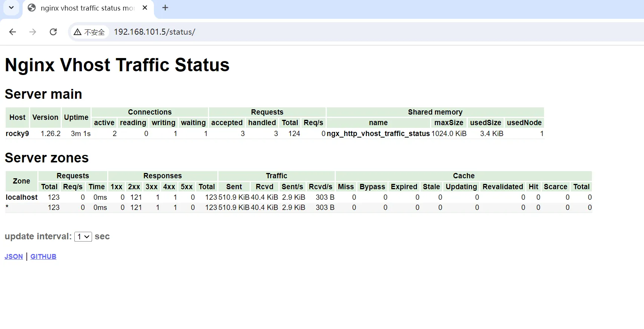Click the 'Server main' heading
Viewport: 644px width, 329px height.
coord(43,94)
